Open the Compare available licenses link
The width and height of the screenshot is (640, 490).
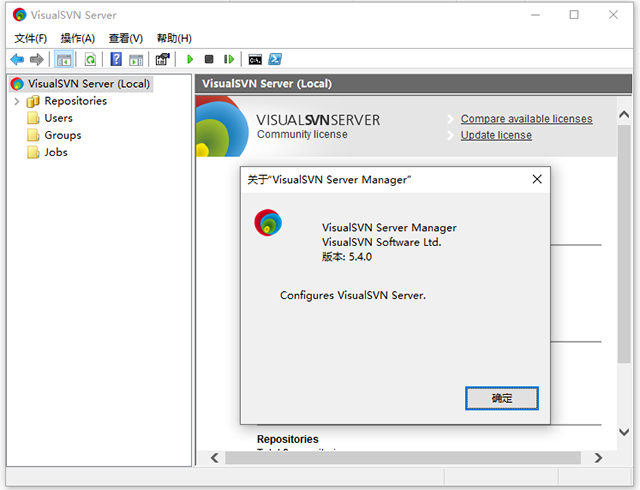527,119
